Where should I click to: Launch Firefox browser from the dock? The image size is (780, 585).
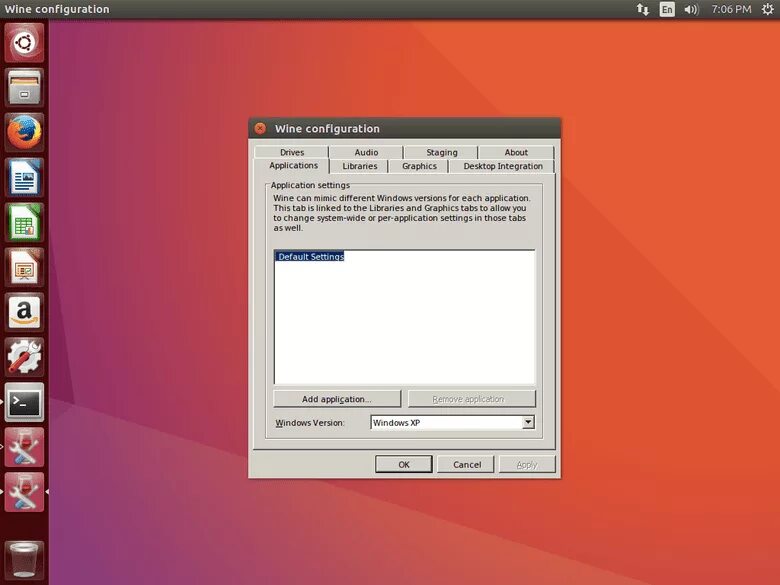click(24, 133)
